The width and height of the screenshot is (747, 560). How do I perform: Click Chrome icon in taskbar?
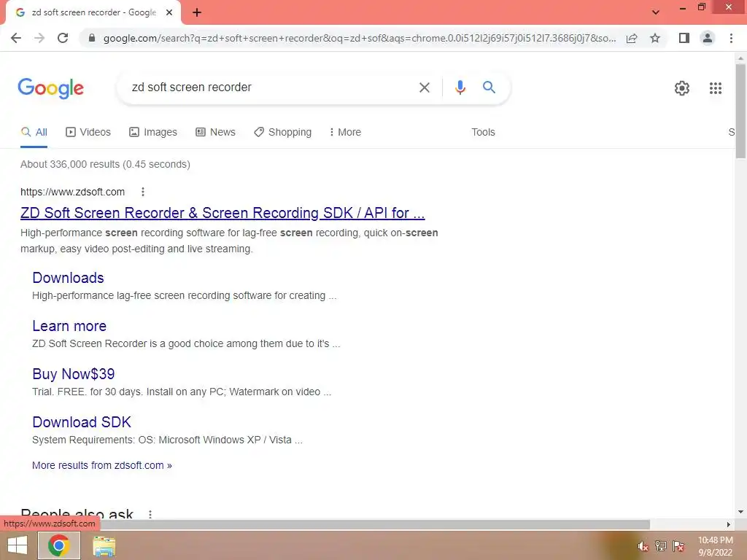(x=58, y=545)
